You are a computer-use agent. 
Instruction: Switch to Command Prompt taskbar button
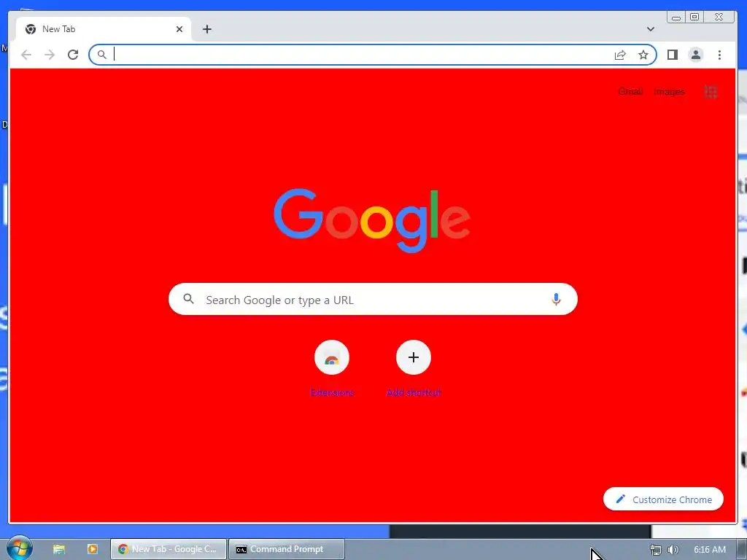coord(286,549)
